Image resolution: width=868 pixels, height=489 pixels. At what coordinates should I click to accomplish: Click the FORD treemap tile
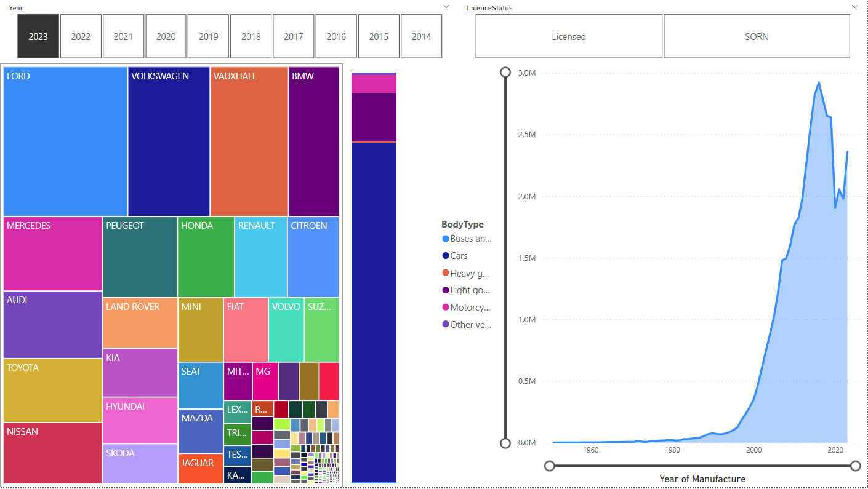click(x=65, y=141)
